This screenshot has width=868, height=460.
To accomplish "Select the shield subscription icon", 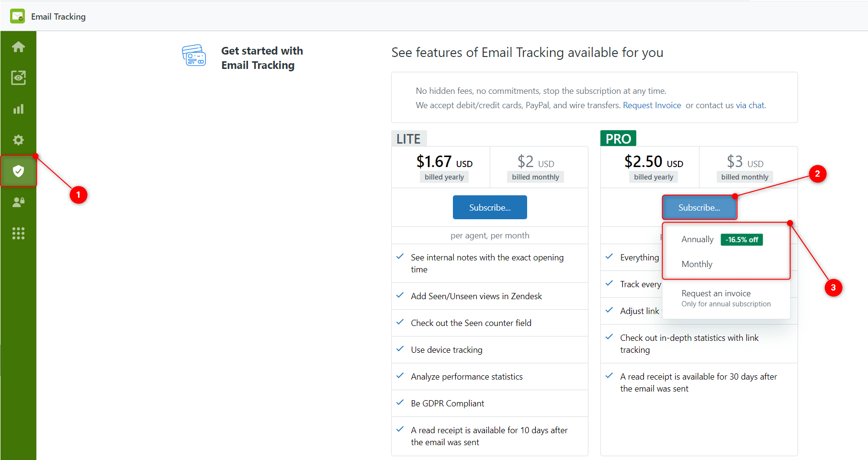I will 18,171.
